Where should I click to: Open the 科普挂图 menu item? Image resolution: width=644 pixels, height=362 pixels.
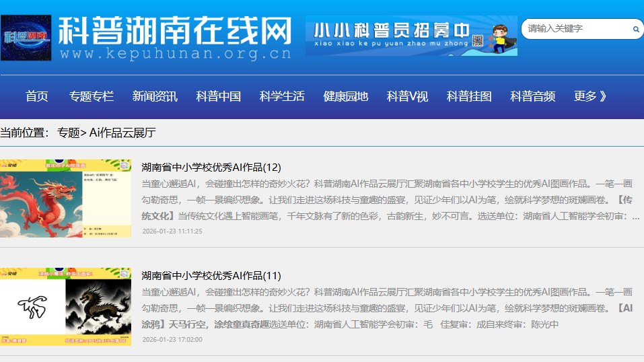click(469, 96)
